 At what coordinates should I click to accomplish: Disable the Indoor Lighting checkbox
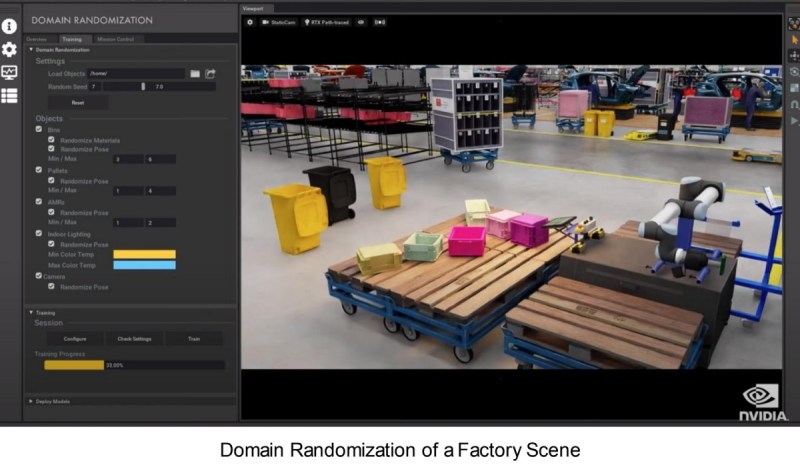(x=39, y=233)
